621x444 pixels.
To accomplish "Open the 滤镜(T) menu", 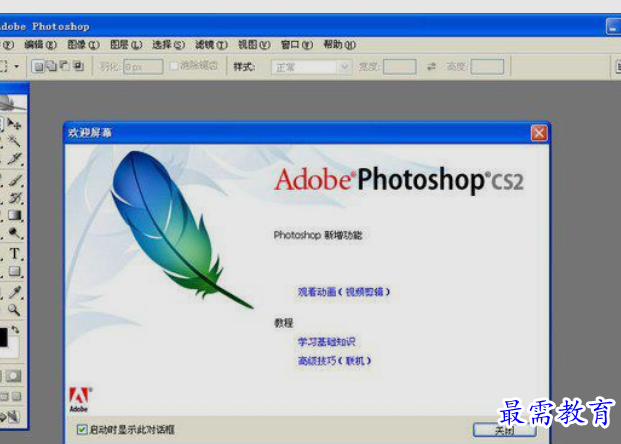I will pyautogui.click(x=211, y=45).
